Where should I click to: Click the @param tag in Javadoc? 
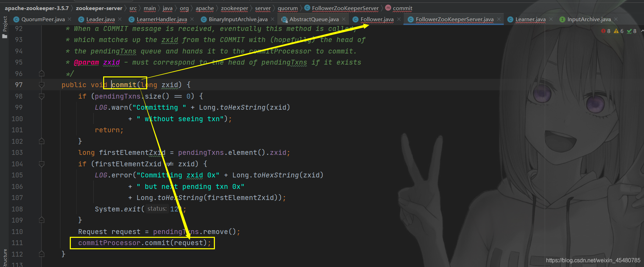pos(86,62)
